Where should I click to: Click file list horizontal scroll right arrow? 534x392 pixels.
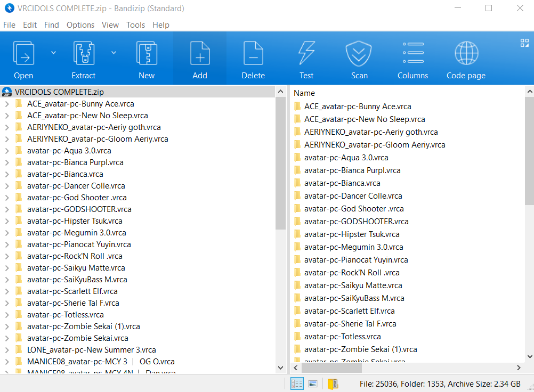click(519, 368)
